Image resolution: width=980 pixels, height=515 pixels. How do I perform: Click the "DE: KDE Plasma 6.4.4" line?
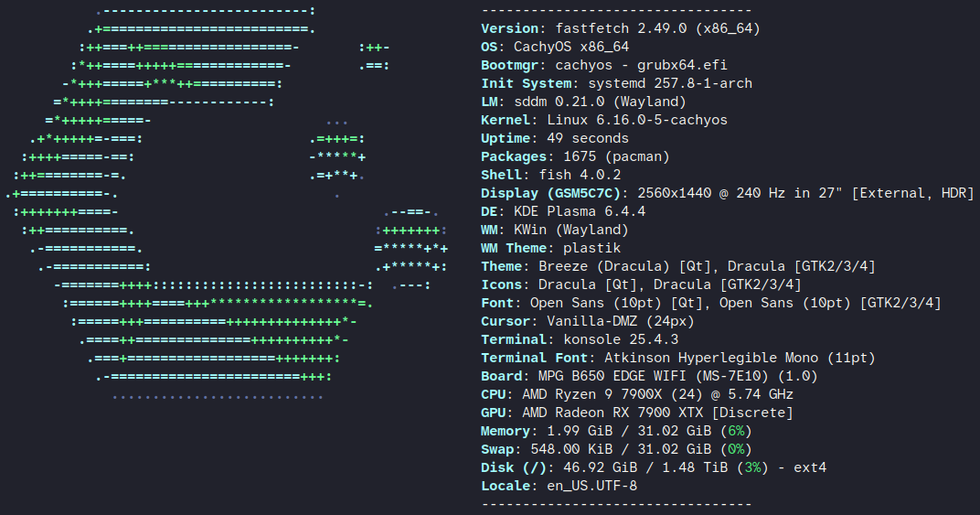(563, 211)
